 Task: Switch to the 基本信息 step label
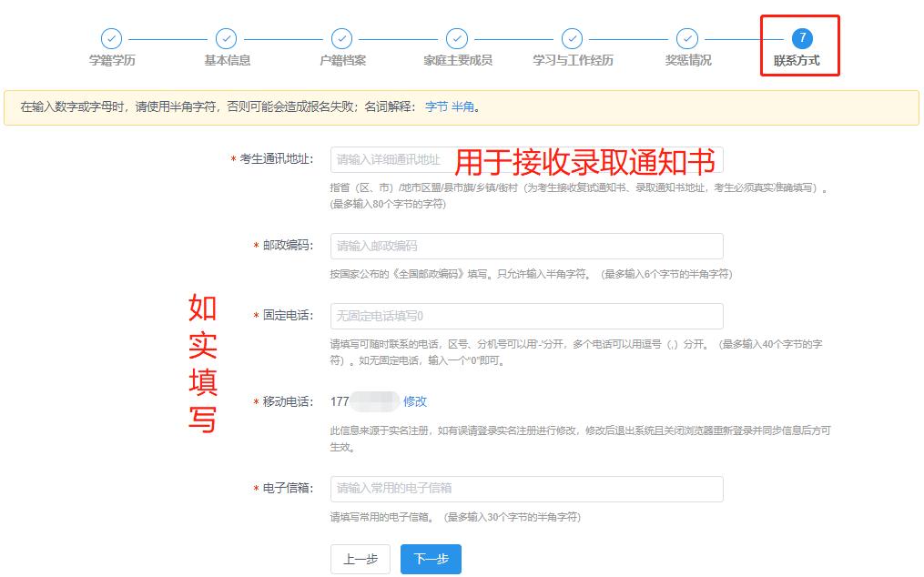coord(227,60)
